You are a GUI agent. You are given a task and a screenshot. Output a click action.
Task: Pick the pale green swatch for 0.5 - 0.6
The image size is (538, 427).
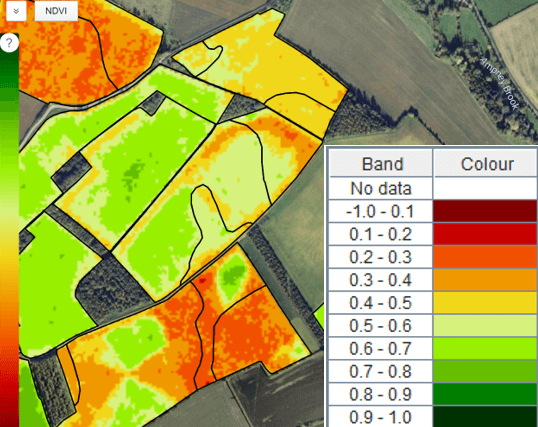tap(486, 325)
